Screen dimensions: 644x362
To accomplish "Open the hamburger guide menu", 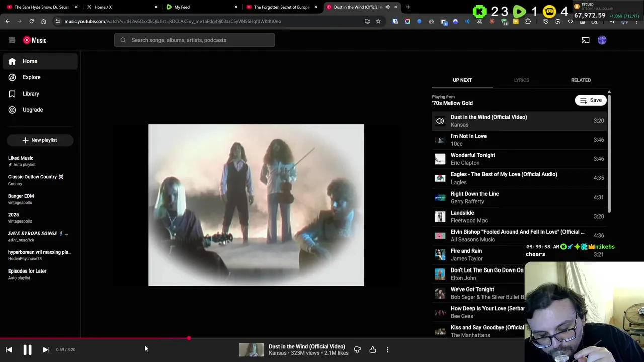I will click(x=12, y=40).
